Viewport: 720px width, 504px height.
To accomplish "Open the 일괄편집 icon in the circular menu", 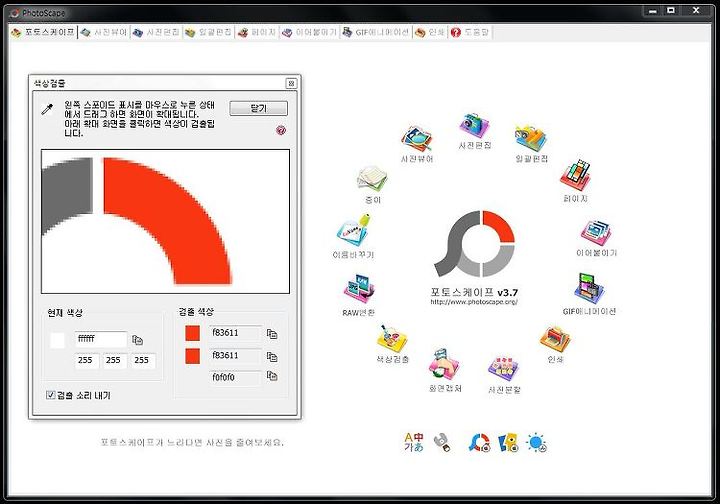I will pos(531,139).
